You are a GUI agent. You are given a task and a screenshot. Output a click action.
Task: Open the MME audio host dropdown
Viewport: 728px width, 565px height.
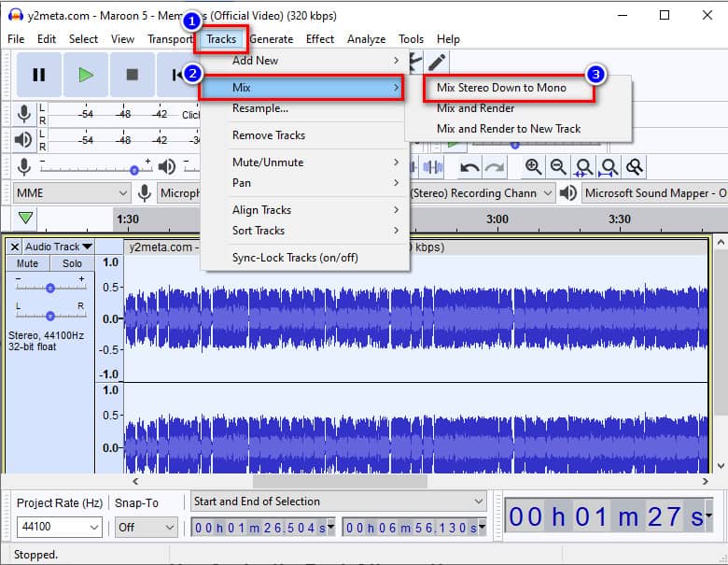click(x=71, y=192)
